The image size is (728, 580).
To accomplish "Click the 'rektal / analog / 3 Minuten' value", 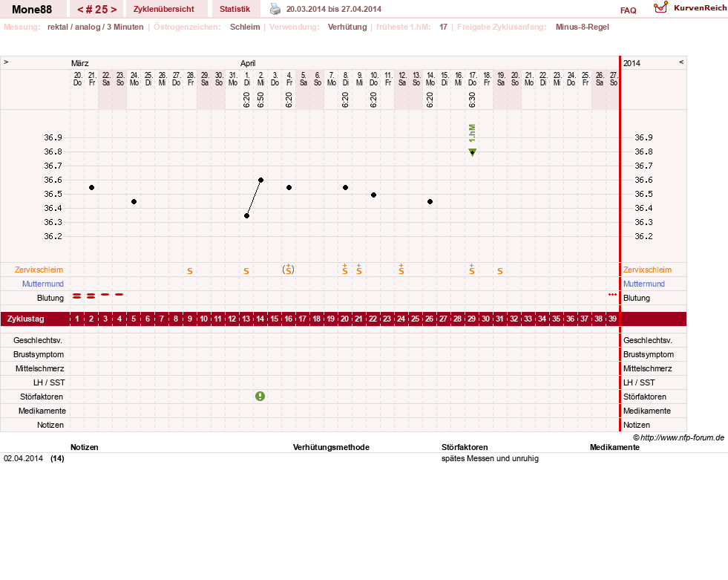I will 95,27.
